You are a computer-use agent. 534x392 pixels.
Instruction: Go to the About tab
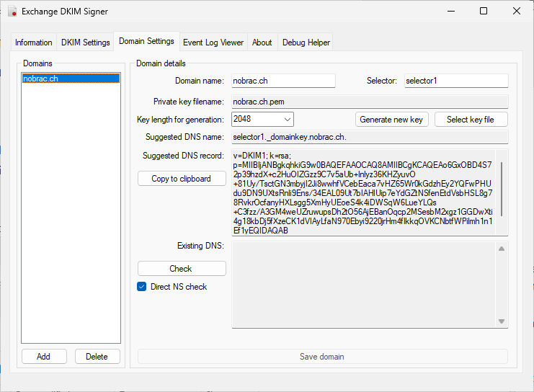click(x=262, y=43)
